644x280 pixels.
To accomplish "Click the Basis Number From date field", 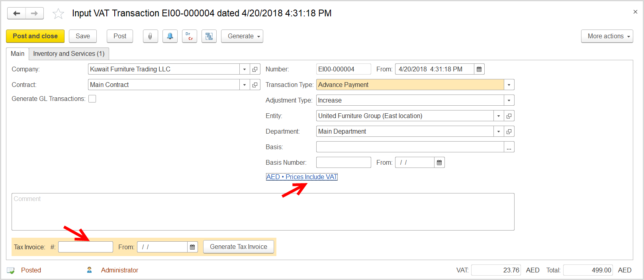I will point(415,162).
